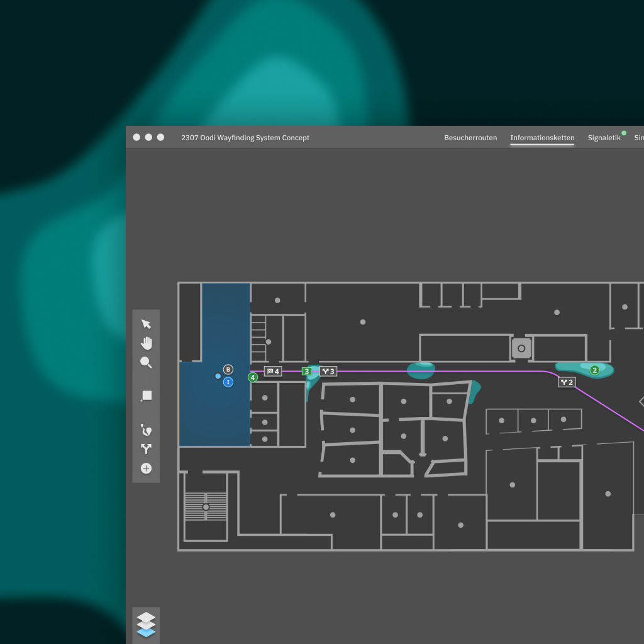Select the fork marker labeled 2

pos(567,382)
